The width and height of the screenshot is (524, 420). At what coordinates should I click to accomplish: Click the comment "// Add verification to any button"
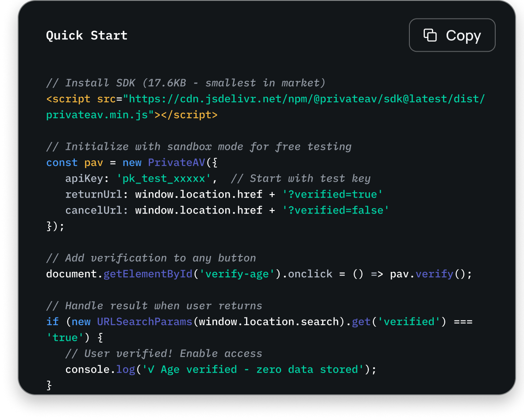151,258
